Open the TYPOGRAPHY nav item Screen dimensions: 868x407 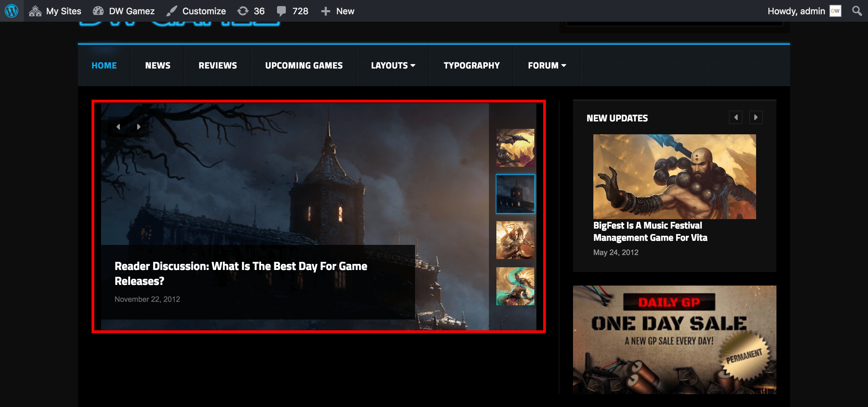tap(472, 65)
